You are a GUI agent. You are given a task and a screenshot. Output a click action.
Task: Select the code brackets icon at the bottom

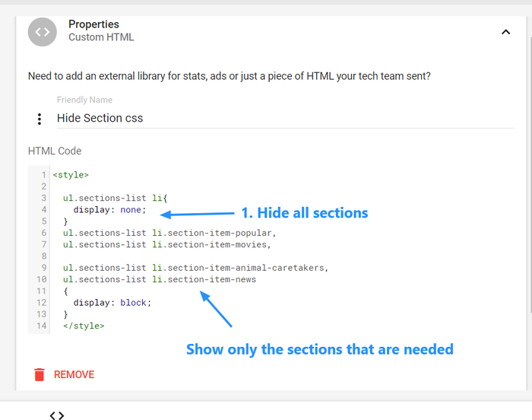[57, 415]
